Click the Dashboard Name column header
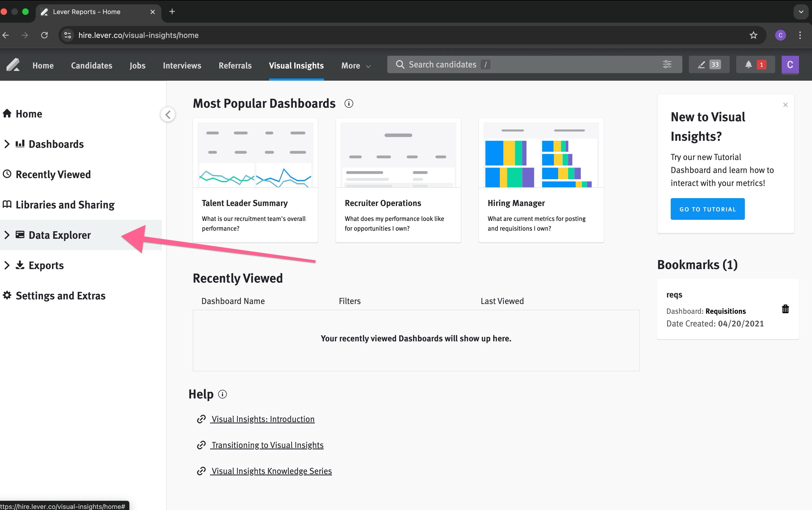This screenshot has width=812, height=510. (x=233, y=301)
